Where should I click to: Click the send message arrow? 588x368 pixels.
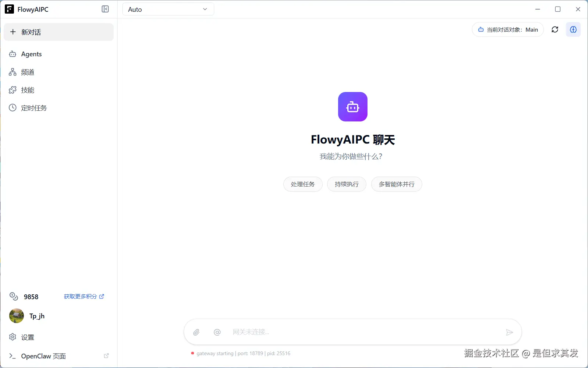tap(509, 332)
